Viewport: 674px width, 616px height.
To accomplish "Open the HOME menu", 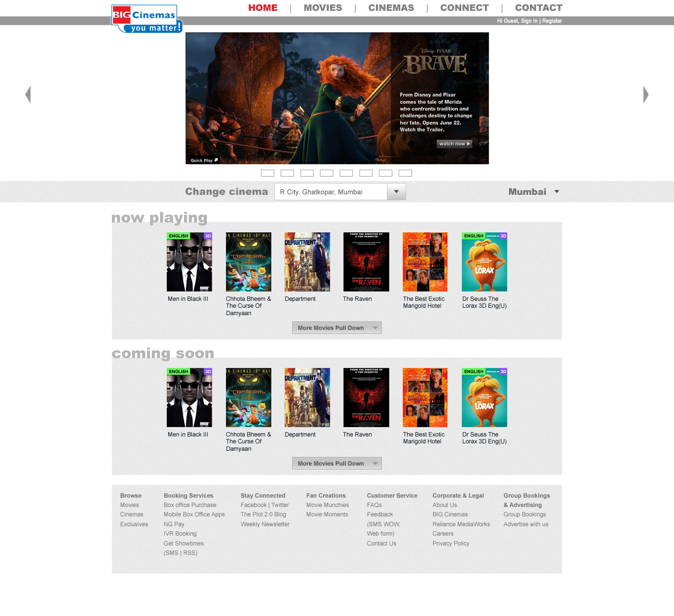I will (x=263, y=8).
